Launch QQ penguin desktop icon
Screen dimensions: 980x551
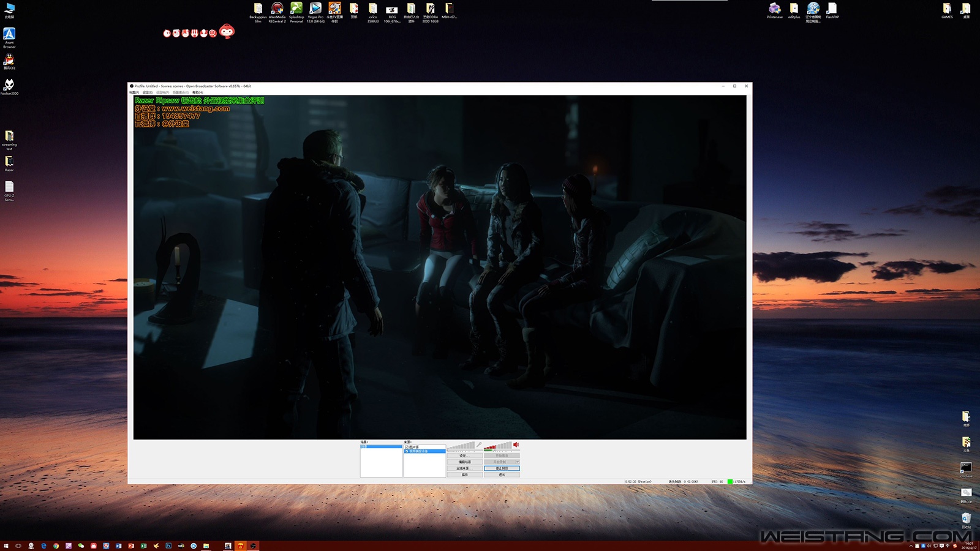tap(9, 61)
